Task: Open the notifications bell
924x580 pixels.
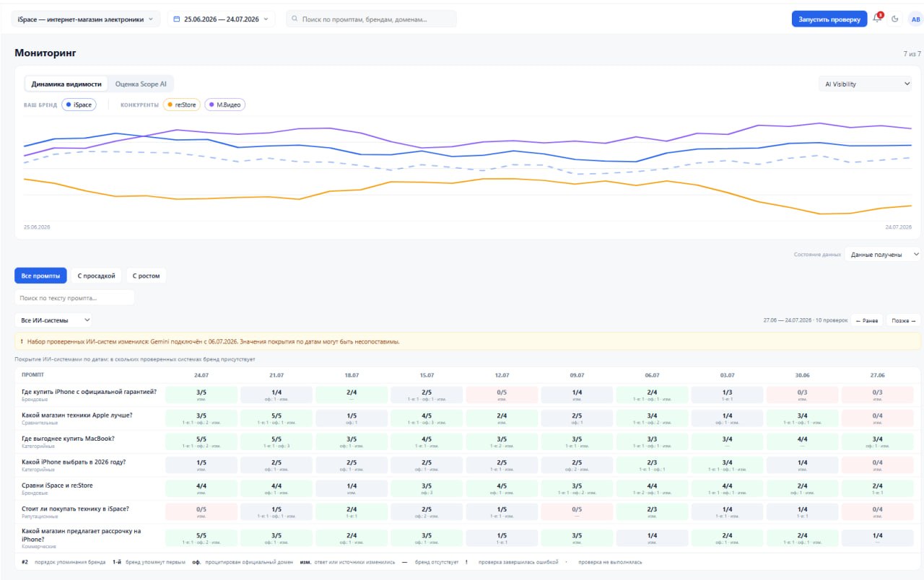Action: point(878,19)
